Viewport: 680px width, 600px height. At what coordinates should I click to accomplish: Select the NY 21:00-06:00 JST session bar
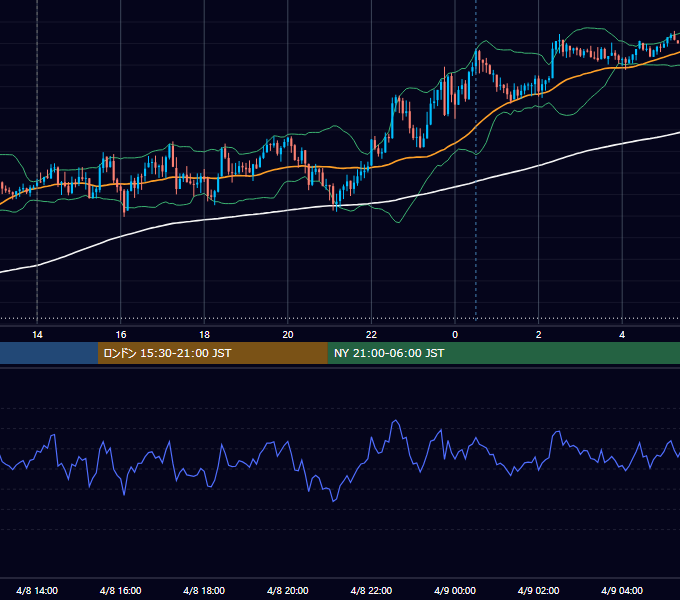(503, 353)
